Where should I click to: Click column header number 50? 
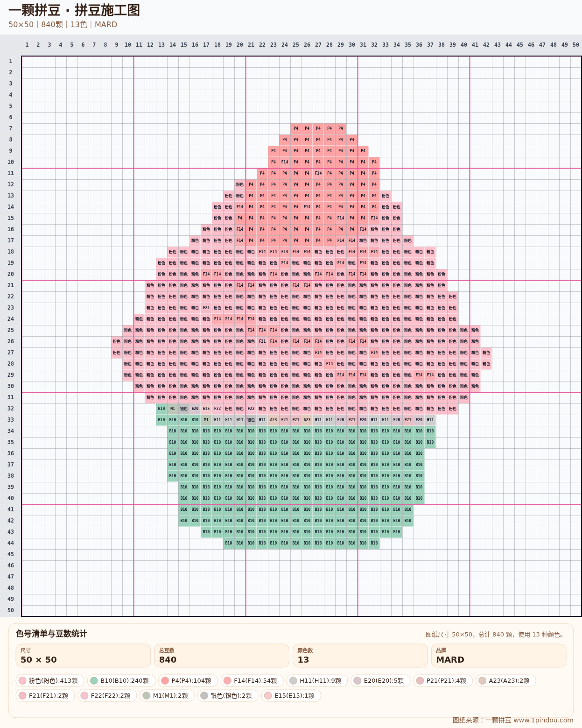click(576, 45)
